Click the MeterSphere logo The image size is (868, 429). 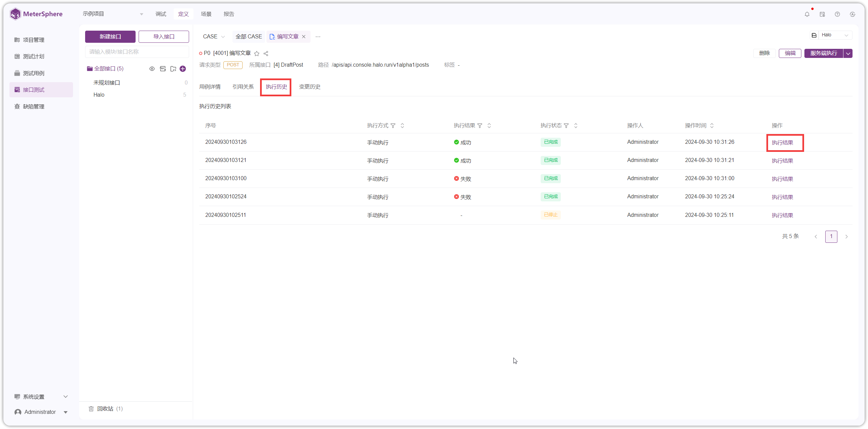pos(36,14)
